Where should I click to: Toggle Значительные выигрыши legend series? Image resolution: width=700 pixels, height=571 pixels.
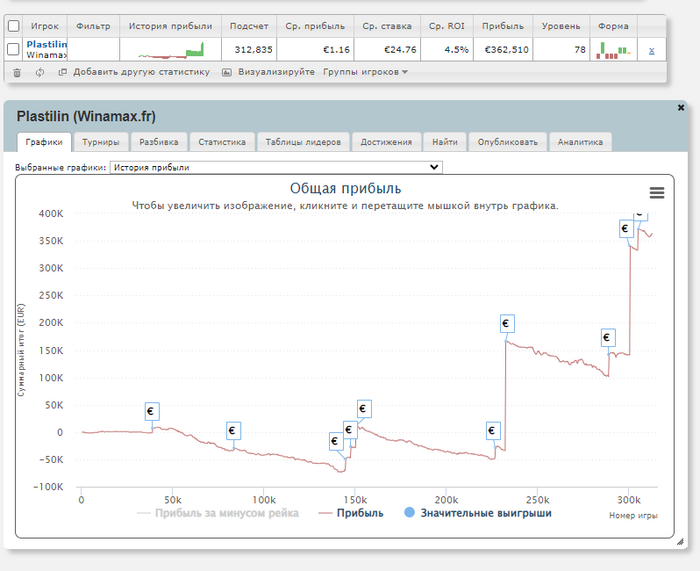478,513
